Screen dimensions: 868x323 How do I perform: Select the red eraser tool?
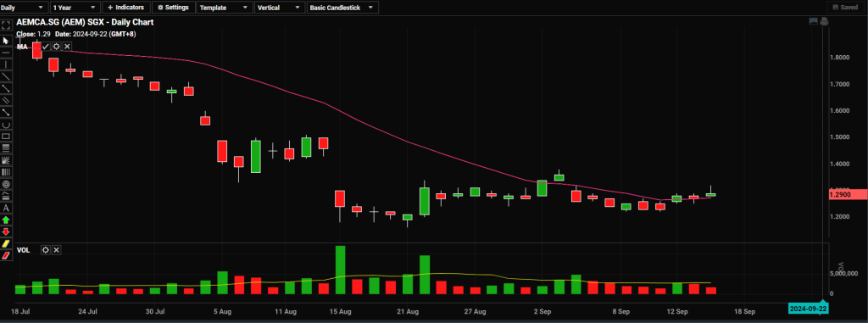pos(6,255)
